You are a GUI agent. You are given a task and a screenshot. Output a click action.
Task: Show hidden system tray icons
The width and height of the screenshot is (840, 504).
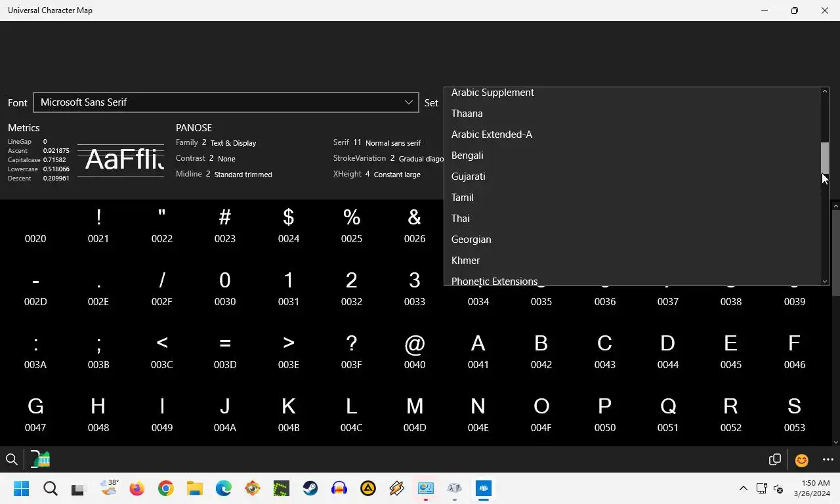tap(744, 488)
